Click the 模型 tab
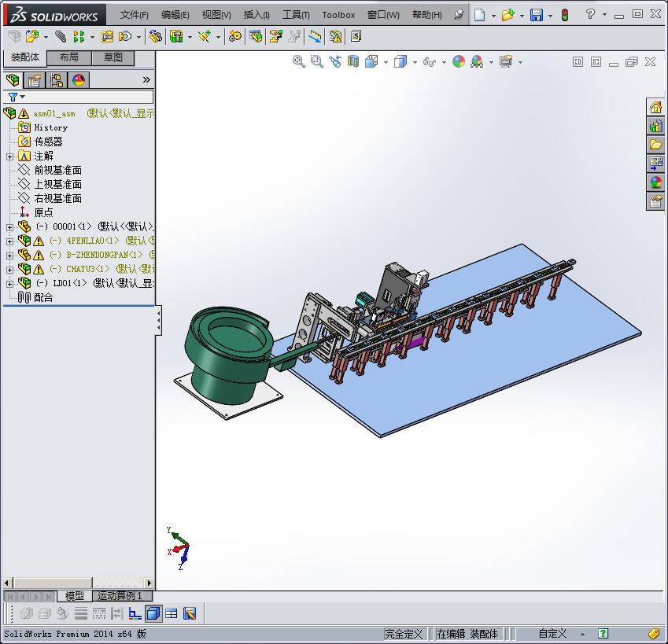 click(75, 596)
